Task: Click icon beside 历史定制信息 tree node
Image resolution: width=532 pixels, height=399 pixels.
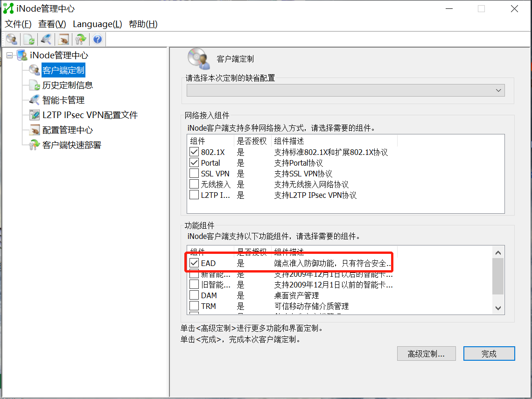Action: tap(34, 85)
